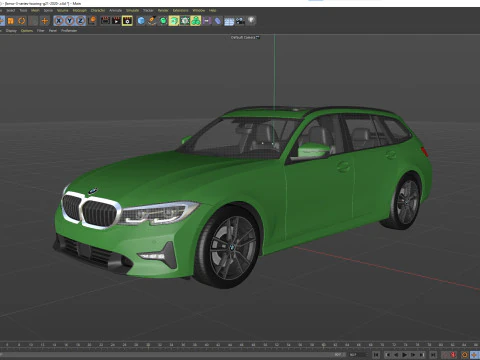Viewport: 480px width, 360px height.
Task: Click the green Subdivision Surface generator icon
Action: tap(163, 21)
